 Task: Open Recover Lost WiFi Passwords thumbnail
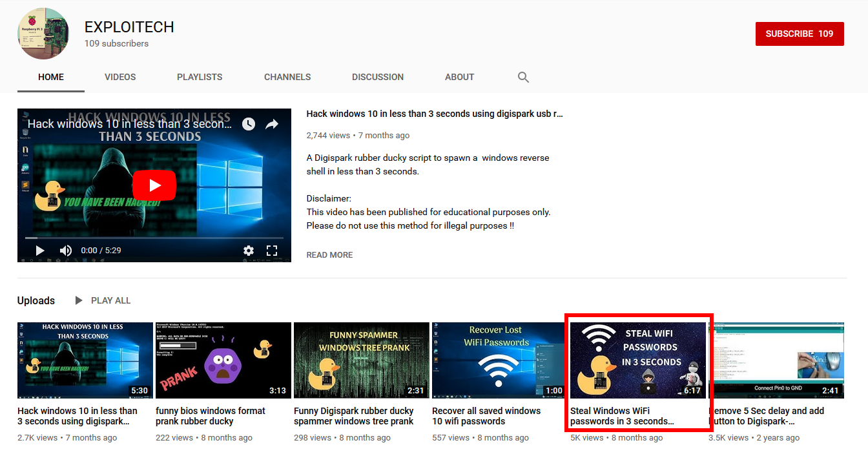(500, 360)
